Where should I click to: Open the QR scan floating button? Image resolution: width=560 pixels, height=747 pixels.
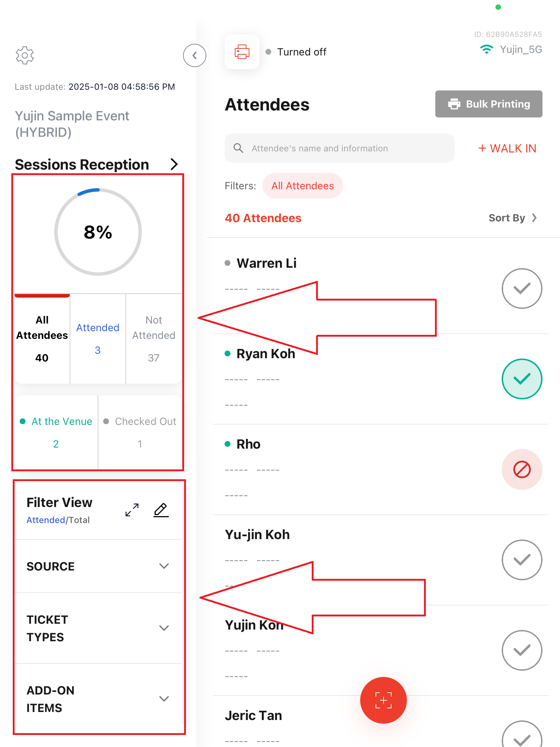[384, 700]
